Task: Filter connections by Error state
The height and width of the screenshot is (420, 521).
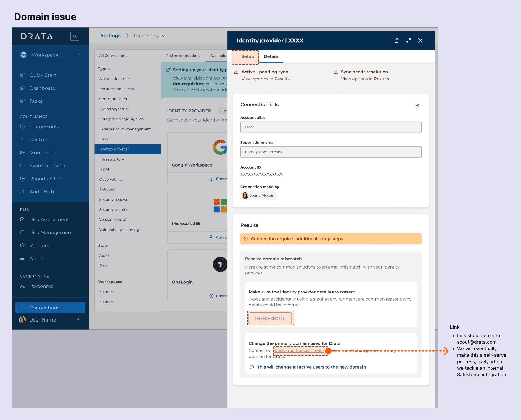Action: 104,266
